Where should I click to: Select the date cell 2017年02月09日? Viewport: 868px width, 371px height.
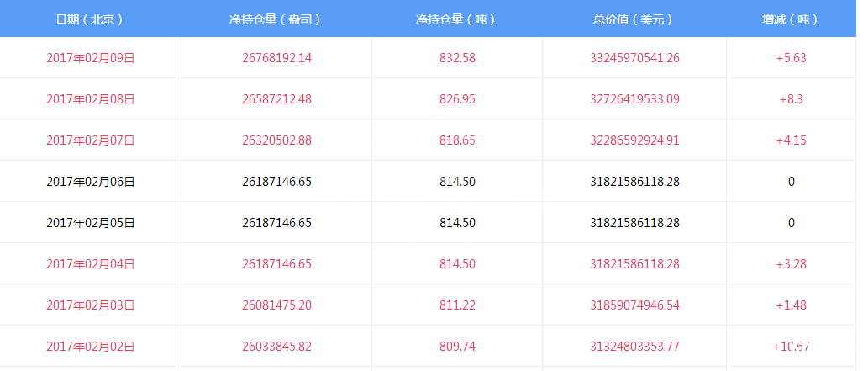90,58
